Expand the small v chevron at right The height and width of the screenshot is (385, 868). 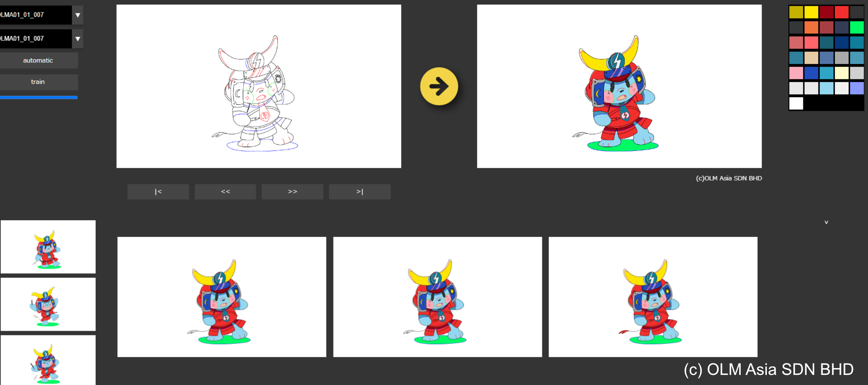pos(826,222)
